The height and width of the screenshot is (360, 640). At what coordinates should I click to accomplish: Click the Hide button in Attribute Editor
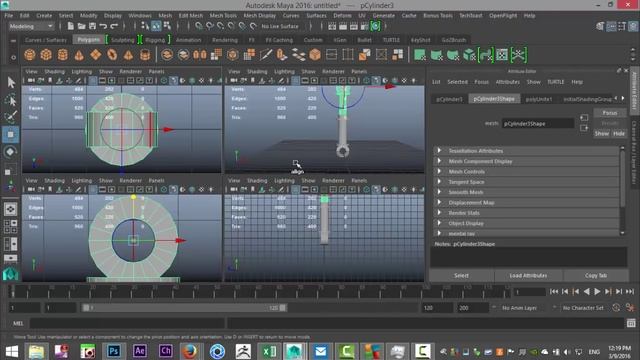pyautogui.click(x=619, y=133)
